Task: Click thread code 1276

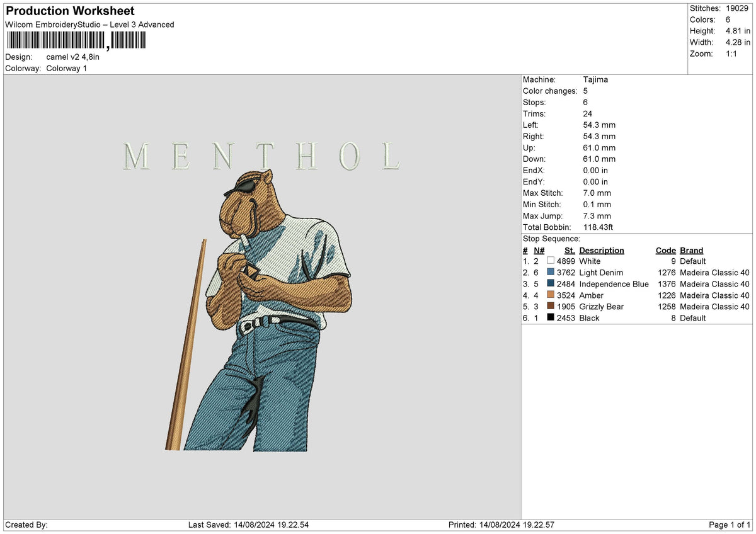Action: [667, 272]
